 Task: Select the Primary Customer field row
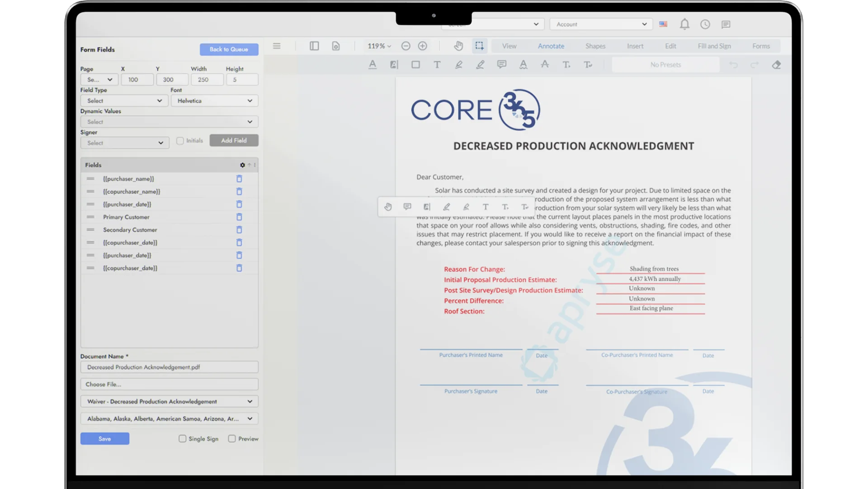[x=170, y=217]
